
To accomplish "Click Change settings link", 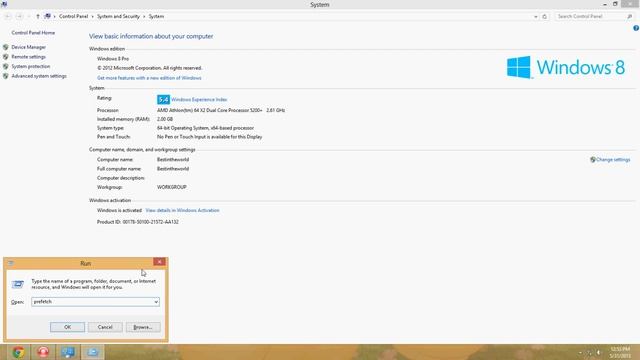I will coord(613,160).
